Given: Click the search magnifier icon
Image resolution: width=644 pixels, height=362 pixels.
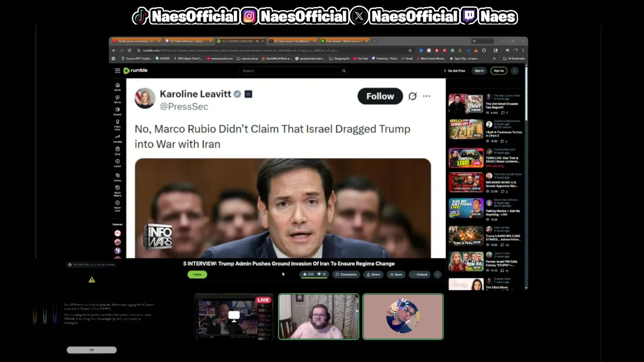Looking at the screenshot, I should click(344, 71).
